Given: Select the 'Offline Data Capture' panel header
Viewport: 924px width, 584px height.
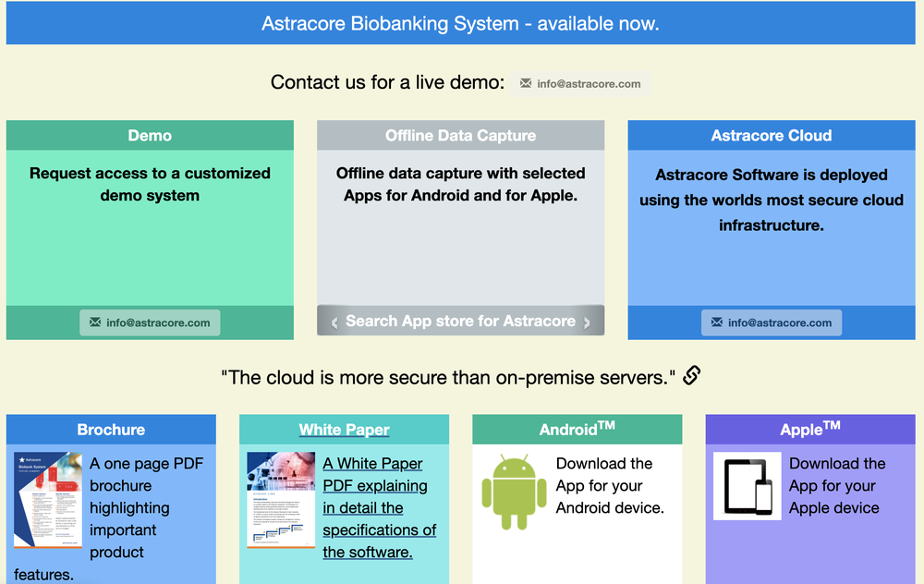Looking at the screenshot, I should (x=460, y=135).
